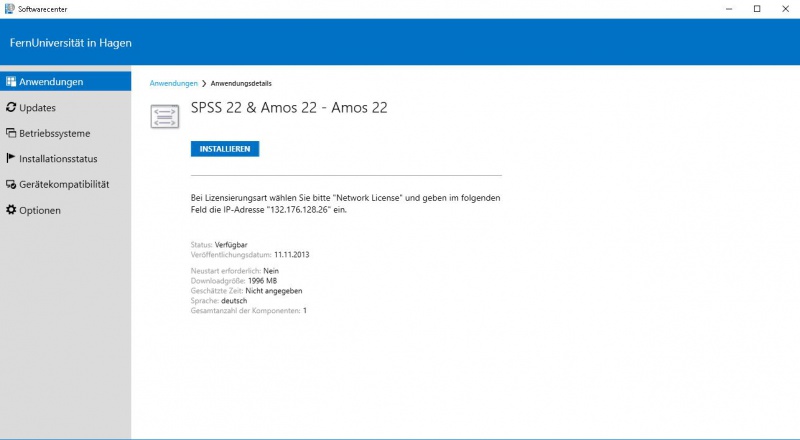800x440 pixels.
Task: Maximize the Softwarecenter window
Action: coord(757,9)
